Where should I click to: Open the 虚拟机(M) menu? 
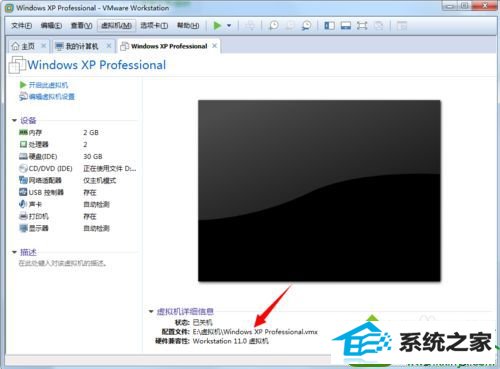coord(116,25)
